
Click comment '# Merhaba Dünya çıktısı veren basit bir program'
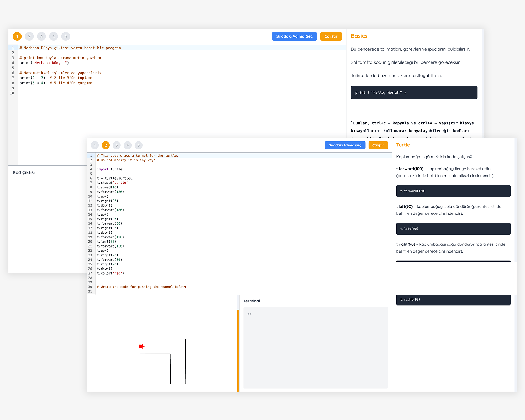[x=70, y=48]
